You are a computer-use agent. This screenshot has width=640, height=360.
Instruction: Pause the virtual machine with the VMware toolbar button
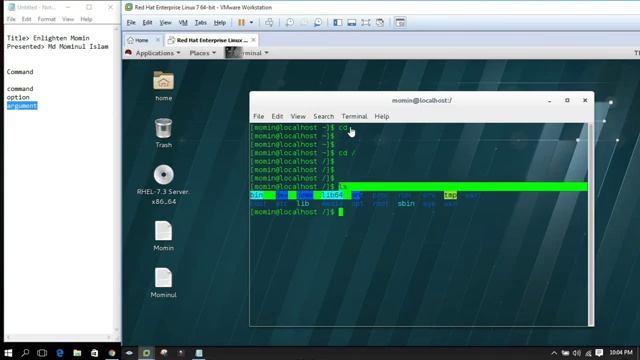241,22
